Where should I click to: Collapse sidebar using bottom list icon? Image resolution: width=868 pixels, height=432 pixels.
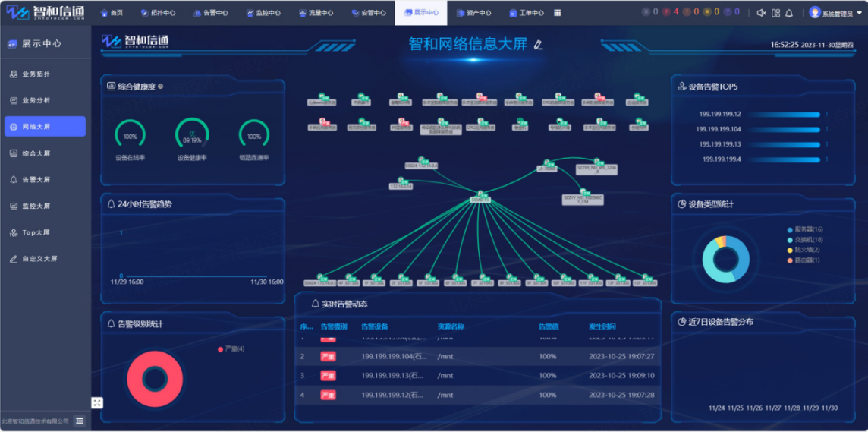coord(80,421)
